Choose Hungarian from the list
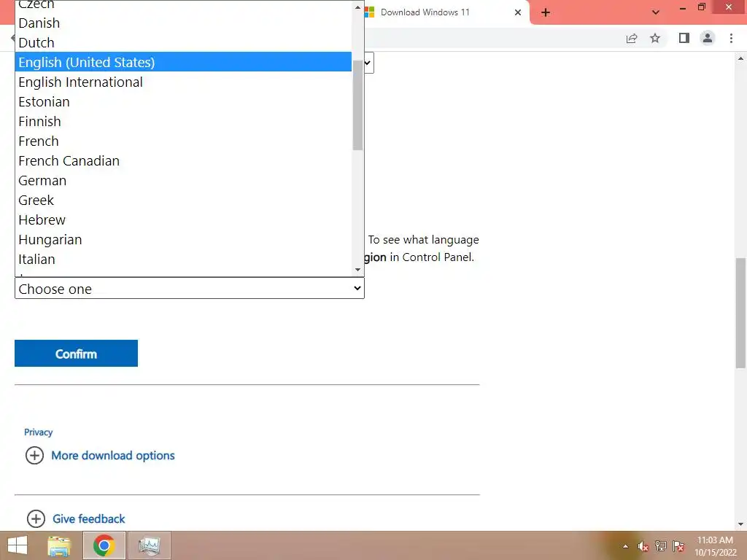 (x=183, y=239)
